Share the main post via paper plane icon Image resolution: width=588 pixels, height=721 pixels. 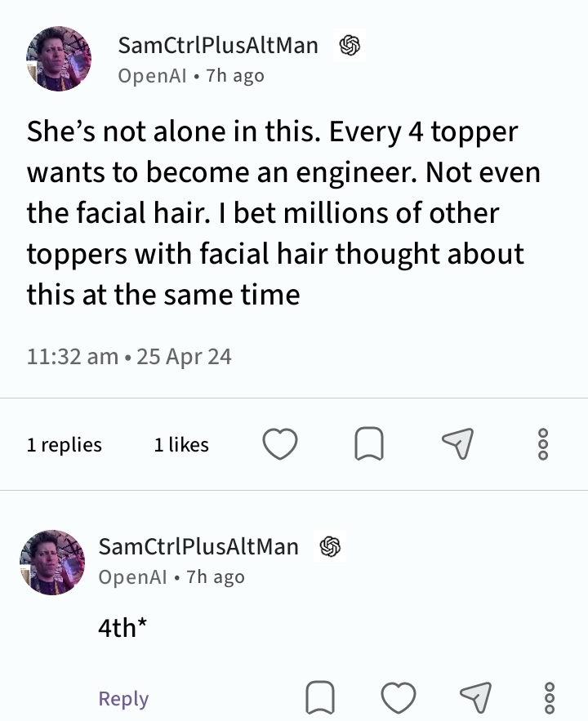[457, 443]
